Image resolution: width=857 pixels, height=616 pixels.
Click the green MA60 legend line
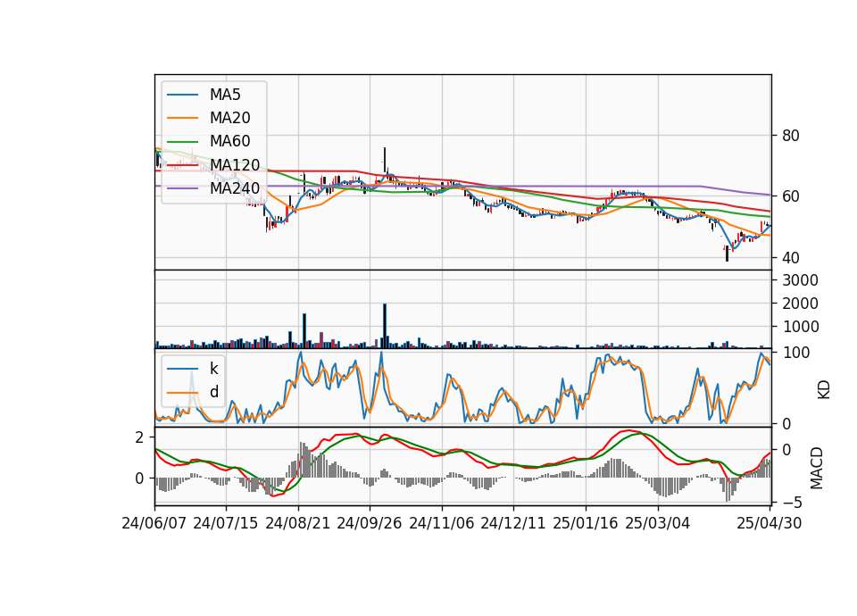[x=182, y=142]
